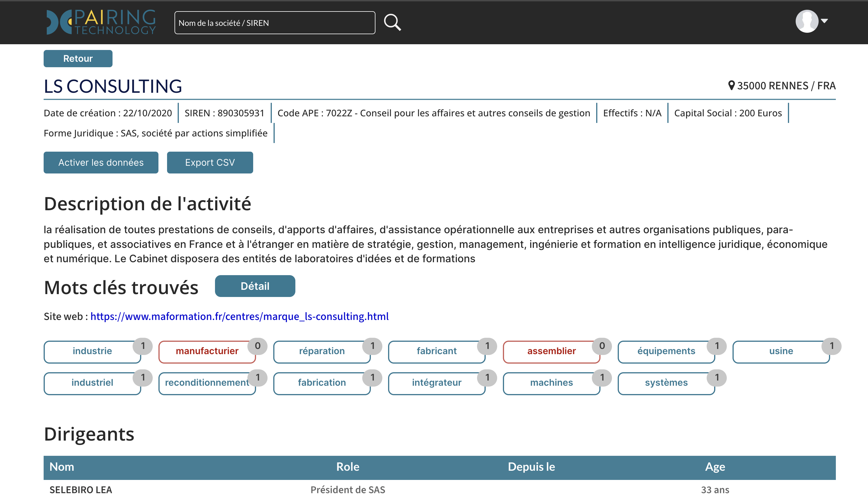The height and width of the screenshot is (494, 868).
Task: Click the SIREN : 890305931 text
Action: (x=224, y=113)
